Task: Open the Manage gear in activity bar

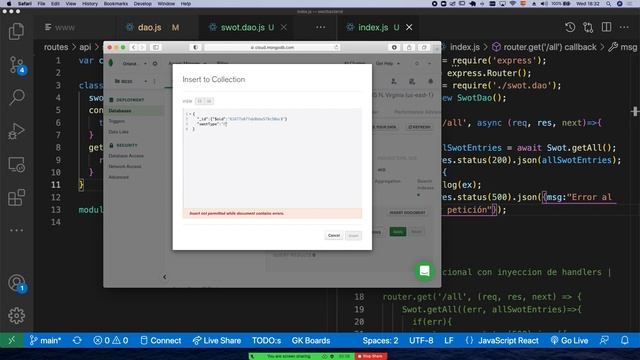Action: click(16, 316)
